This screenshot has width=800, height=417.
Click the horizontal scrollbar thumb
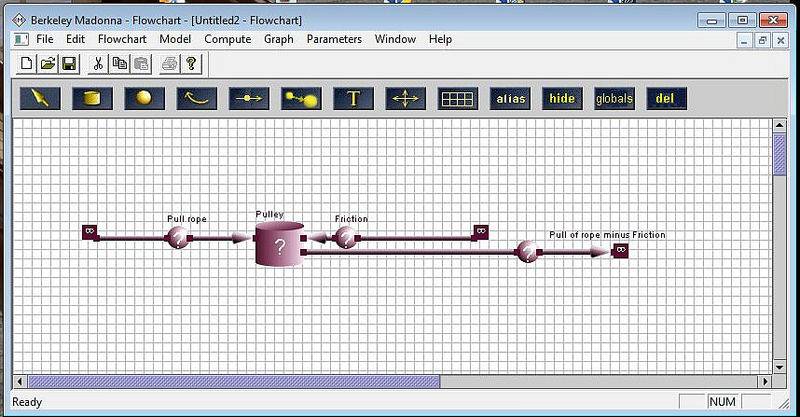(233, 381)
